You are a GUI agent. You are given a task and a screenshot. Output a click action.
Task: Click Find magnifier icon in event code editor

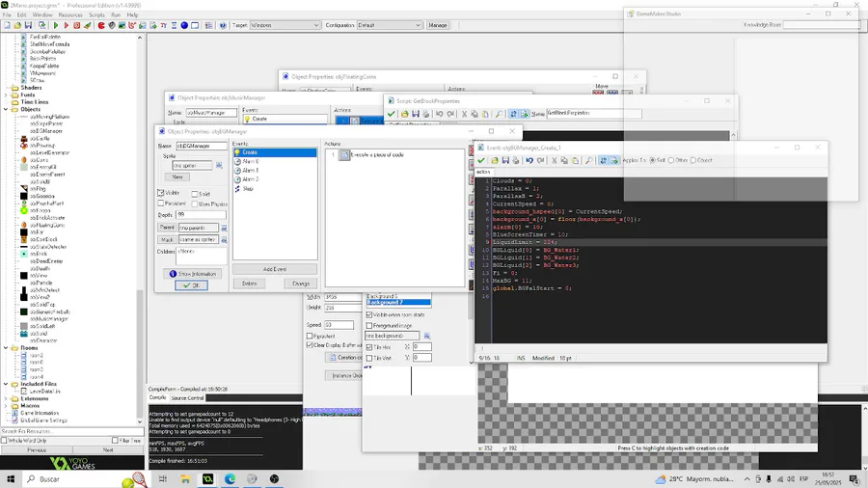point(589,160)
